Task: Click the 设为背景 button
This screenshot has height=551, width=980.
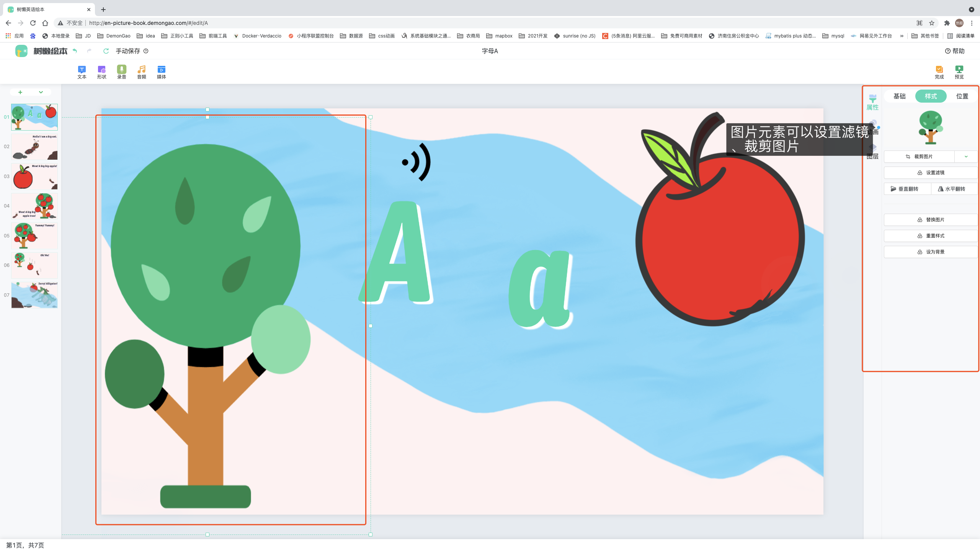Action: pos(931,252)
